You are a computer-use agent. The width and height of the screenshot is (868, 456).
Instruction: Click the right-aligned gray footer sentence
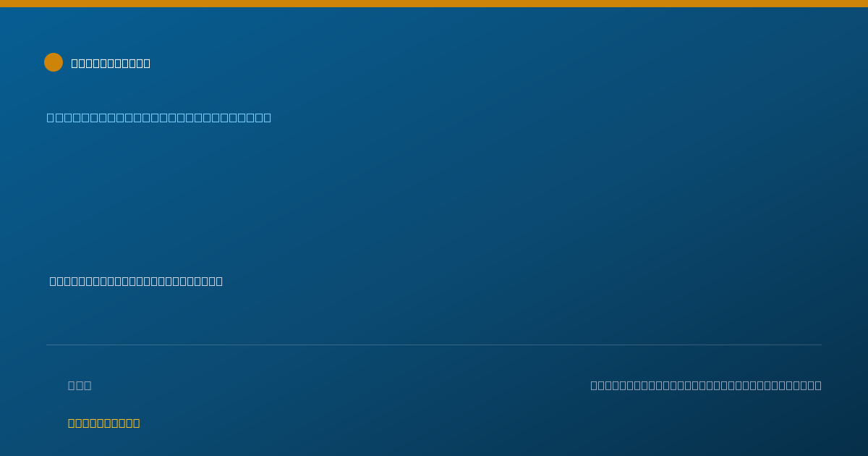[x=706, y=385]
